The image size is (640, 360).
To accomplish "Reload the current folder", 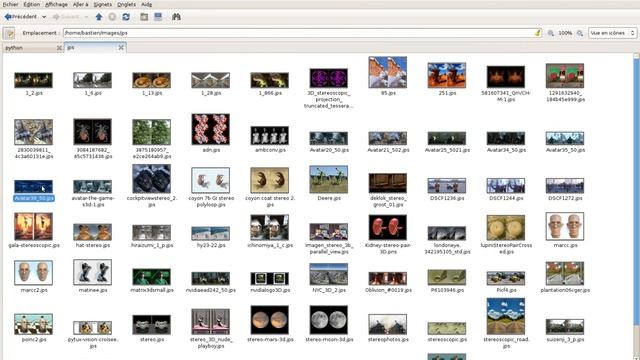I will click(126, 17).
